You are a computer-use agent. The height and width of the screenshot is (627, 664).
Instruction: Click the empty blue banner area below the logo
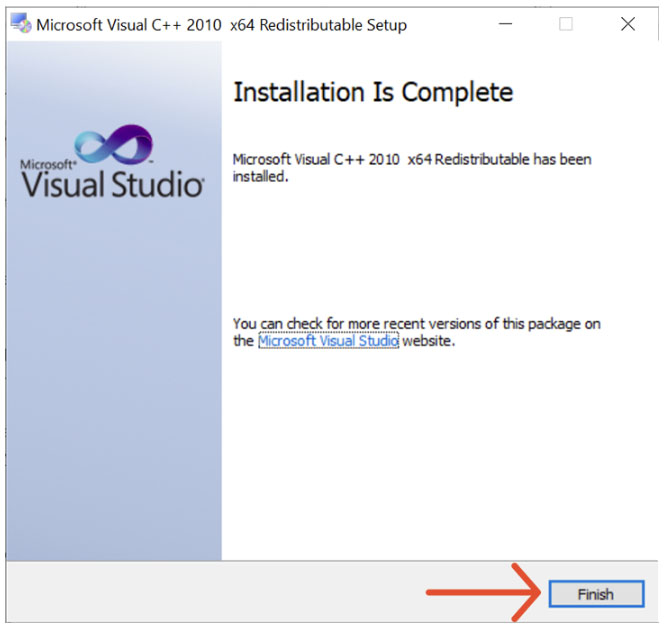click(x=112, y=400)
